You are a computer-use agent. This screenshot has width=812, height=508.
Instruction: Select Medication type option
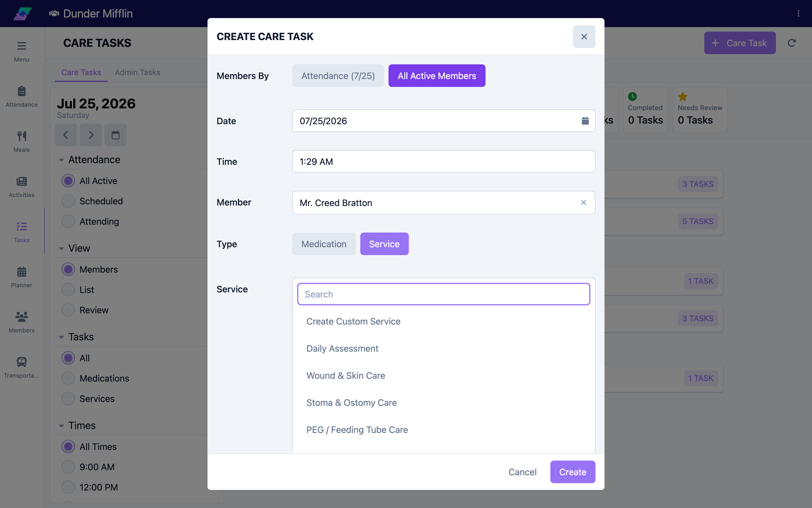click(324, 244)
